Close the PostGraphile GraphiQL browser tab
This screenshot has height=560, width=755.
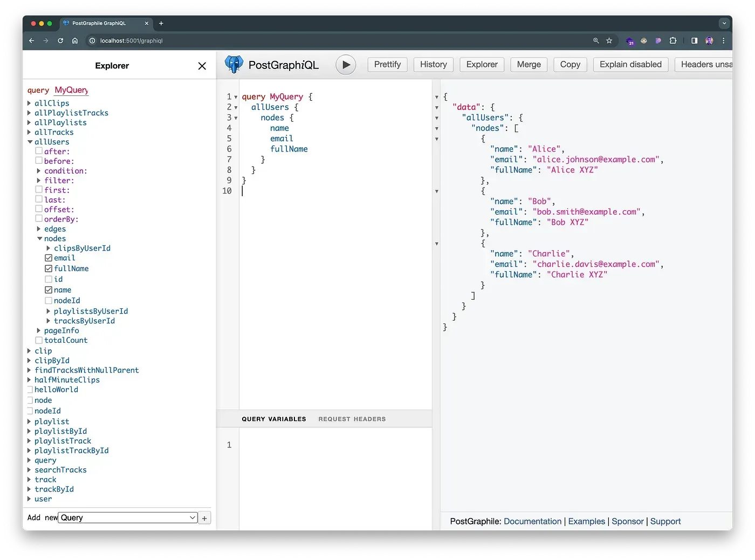(x=147, y=23)
